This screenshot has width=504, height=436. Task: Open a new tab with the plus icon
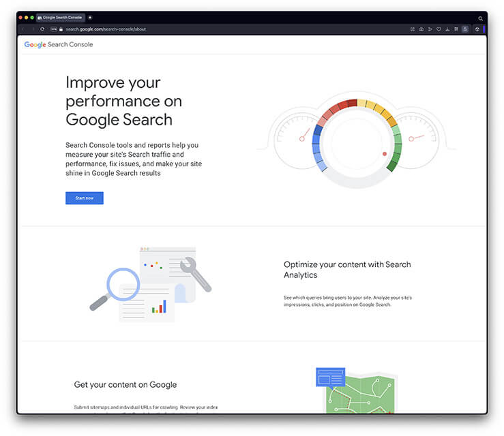[90, 18]
